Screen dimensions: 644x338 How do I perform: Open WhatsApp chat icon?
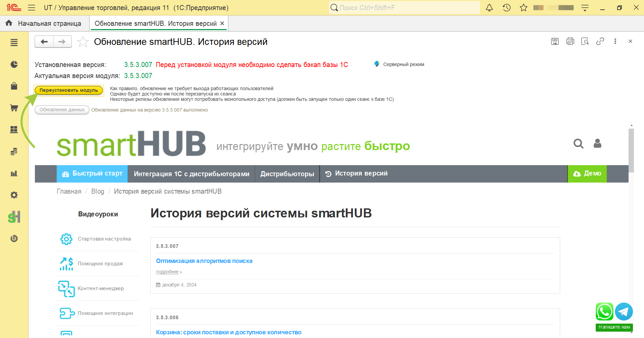click(x=604, y=312)
